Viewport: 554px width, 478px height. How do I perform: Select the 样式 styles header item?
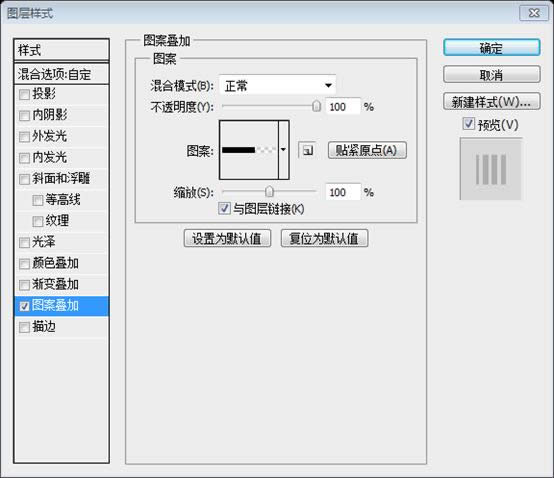pos(61,50)
